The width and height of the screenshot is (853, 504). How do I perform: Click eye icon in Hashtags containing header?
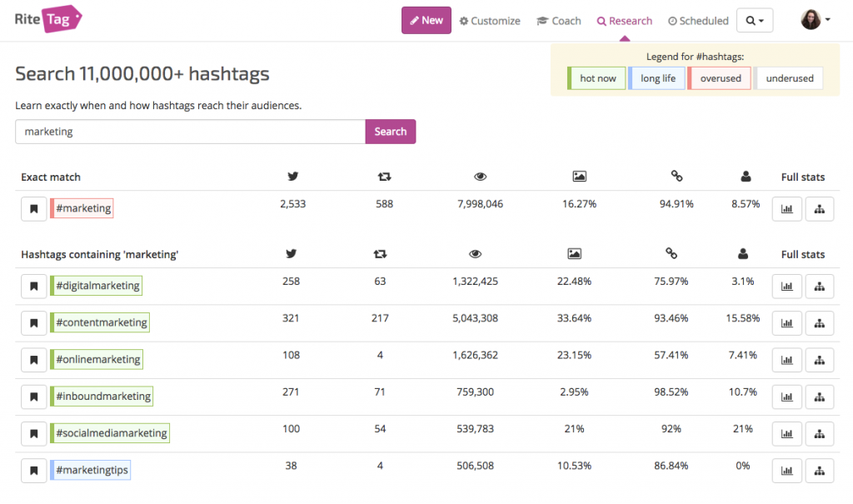(475, 253)
